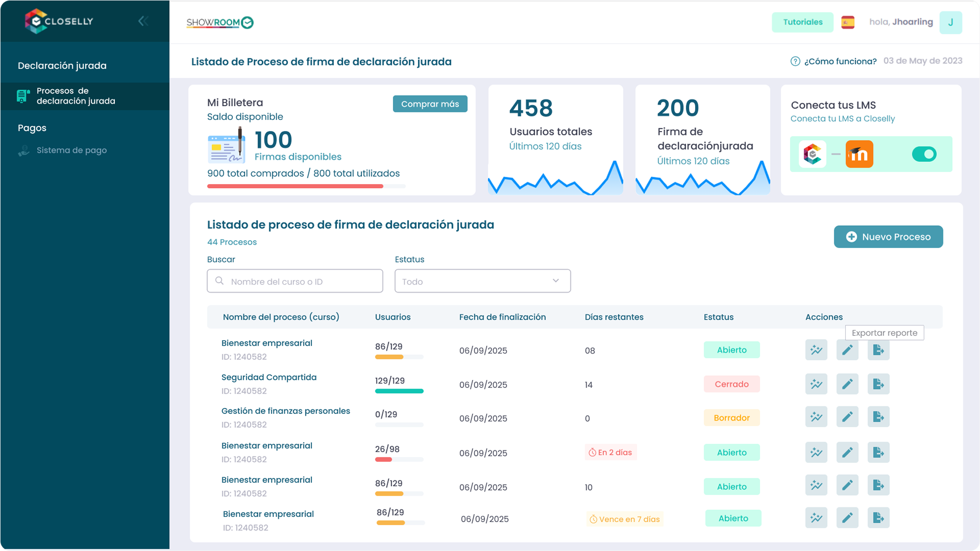Click the Nuevo Proceso button
980x551 pixels.
tap(888, 237)
